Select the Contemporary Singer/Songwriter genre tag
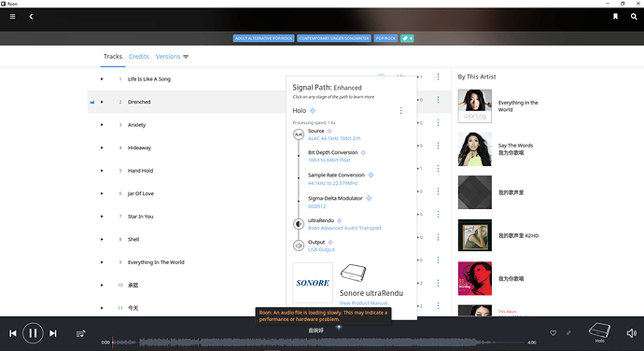 coord(334,38)
